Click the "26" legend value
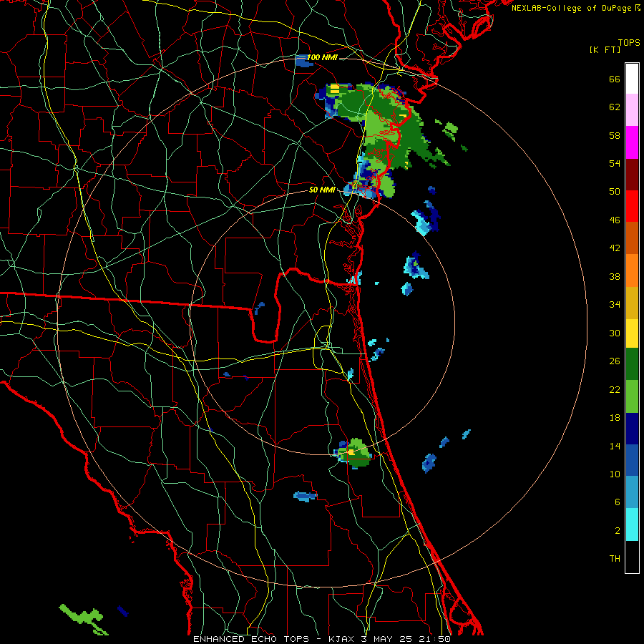Screen dimensions: 644x644 click(615, 361)
